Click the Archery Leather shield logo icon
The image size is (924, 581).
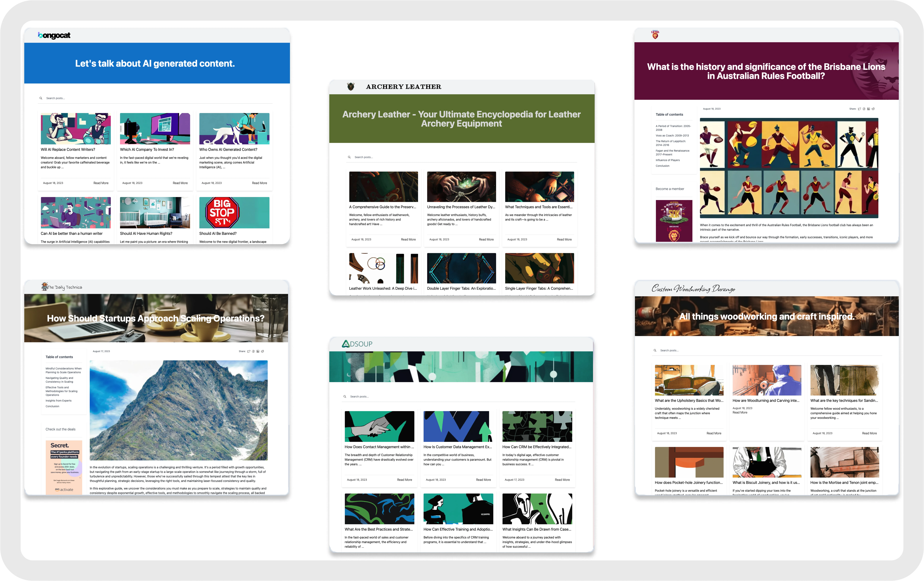(x=351, y=86)
